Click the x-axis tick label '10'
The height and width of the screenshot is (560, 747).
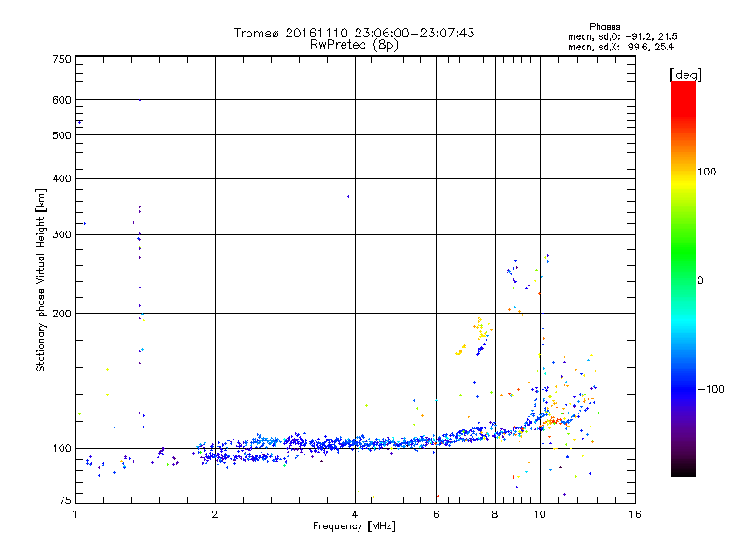point(540,514)
